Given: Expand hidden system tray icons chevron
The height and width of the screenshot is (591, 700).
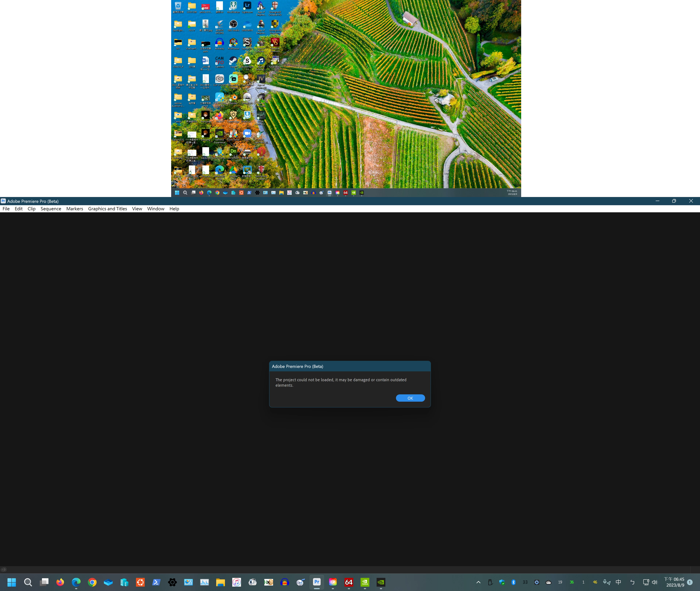Looking at the screenshot, I should (478, 582).
